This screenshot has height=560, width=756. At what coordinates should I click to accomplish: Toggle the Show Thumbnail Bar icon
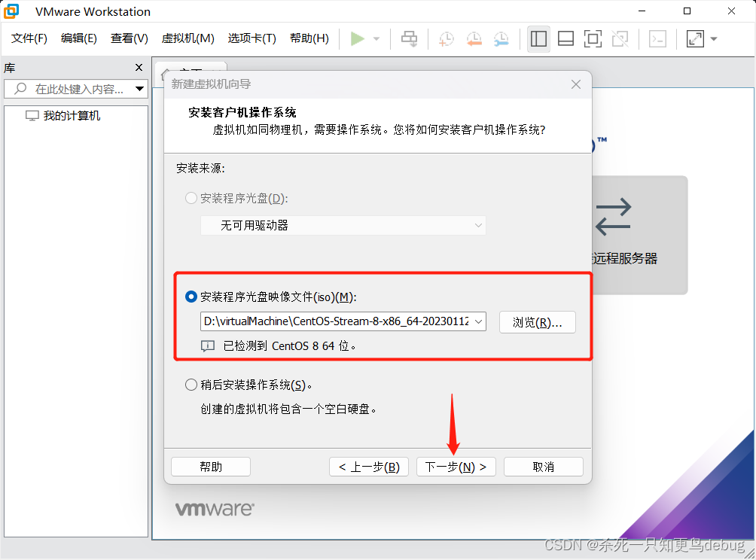click(x=565, y=38)
